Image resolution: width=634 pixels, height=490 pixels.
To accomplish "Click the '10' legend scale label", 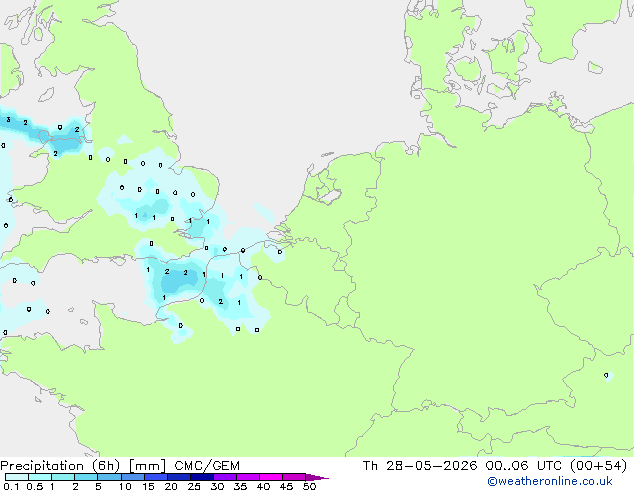I will point(125,486).
